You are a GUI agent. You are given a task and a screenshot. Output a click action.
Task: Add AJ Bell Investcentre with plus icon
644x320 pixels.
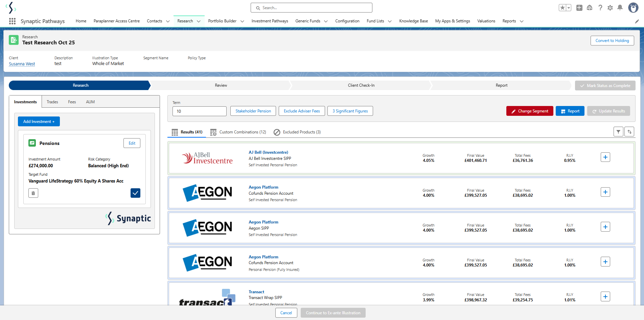(605, 157)
